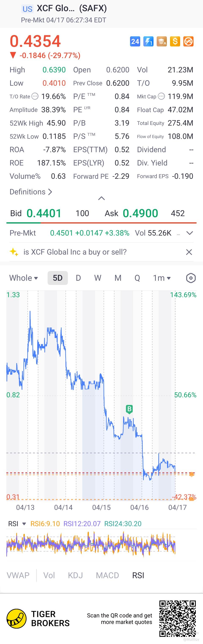203x644 pixels.
Task: Tap the brown stacked layers badge
Action: 162,42
